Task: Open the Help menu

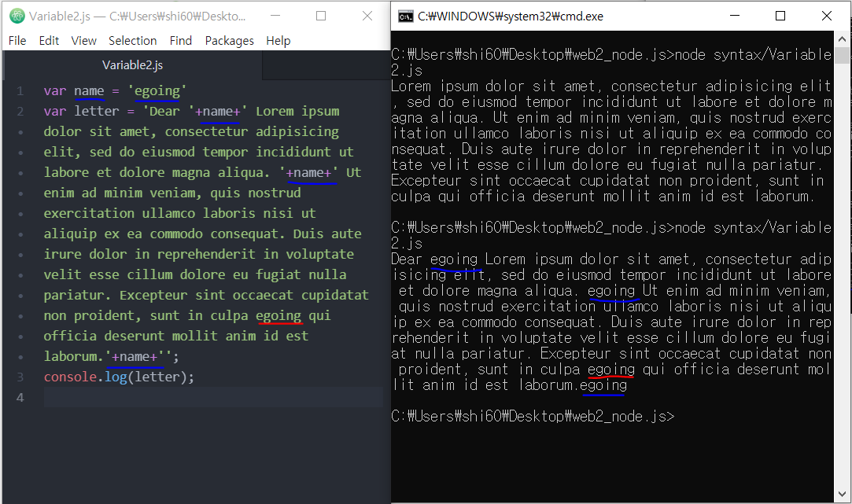Action: pos(278,41)
